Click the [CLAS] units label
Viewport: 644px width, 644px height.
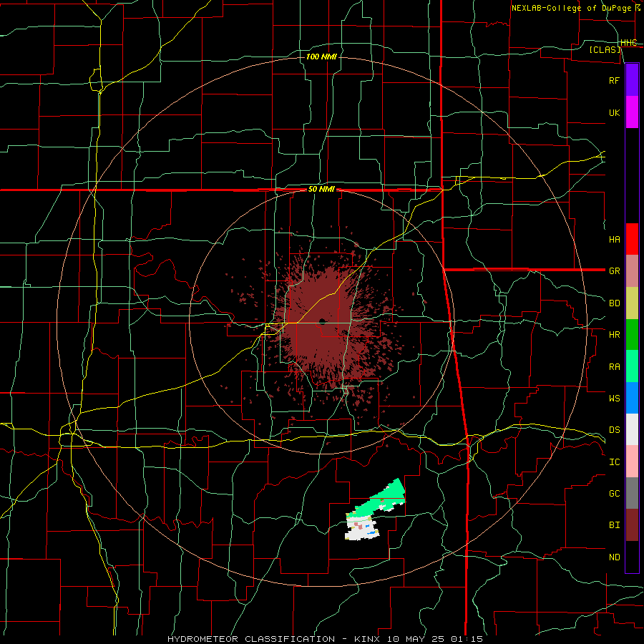pyautogui.click(x=605, y=50)
